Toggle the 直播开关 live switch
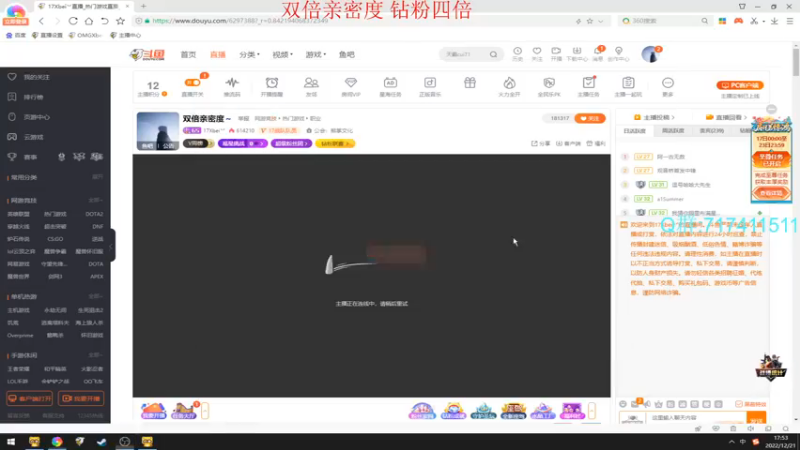The height and width of the screenshot is (450, 800). pos(192,83)
